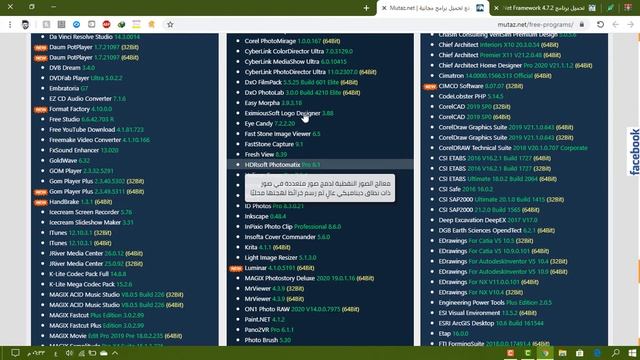Open Format Factory 4.10.0.0 link
640x360 pixels.
(x=80, y=109)
